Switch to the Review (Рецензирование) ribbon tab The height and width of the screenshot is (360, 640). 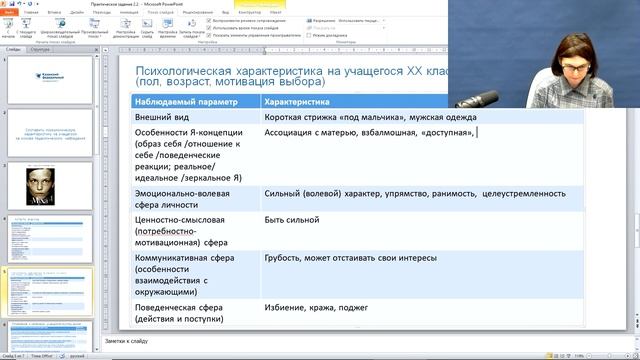[198, 12]
